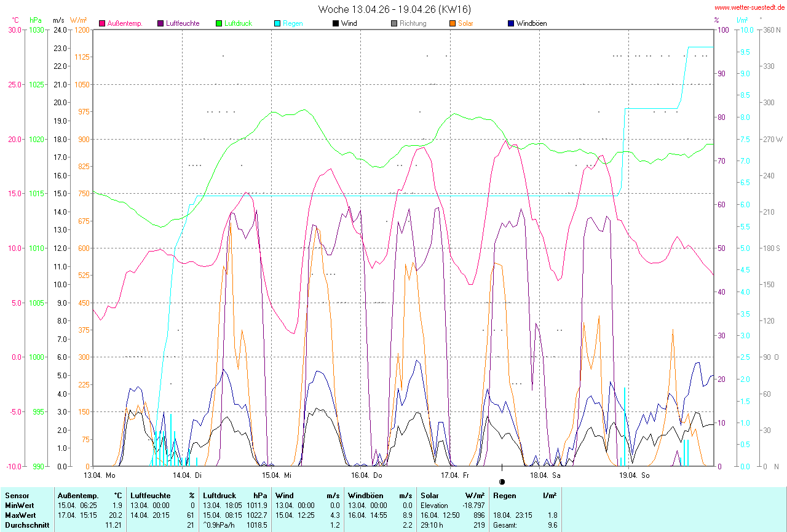Image resolution: width=787 pixels, height=532 pixels.
Task: Click the Solar column header in the table
Action: click(430, 495)
